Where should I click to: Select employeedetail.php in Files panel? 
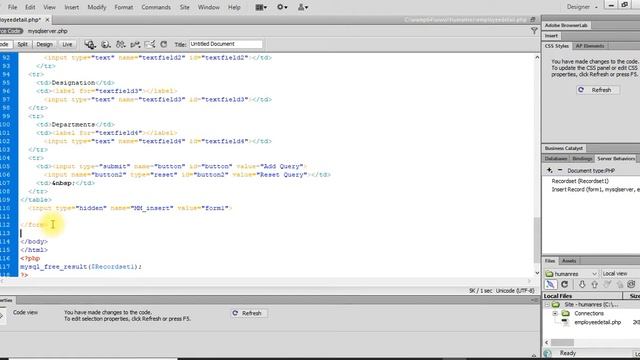[x=597, y=322]
